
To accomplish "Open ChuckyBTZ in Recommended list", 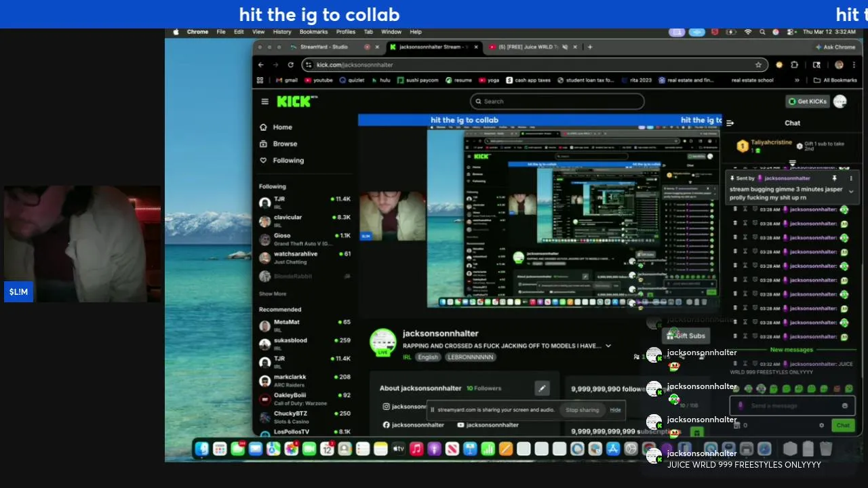I will (x=305, y=417).
